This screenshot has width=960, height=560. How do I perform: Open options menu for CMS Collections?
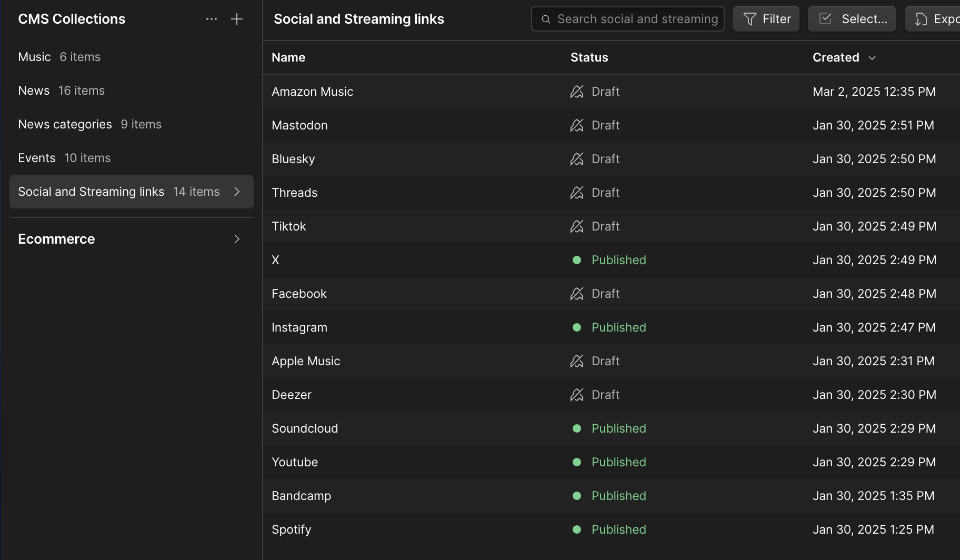click(x=212, y=19)
